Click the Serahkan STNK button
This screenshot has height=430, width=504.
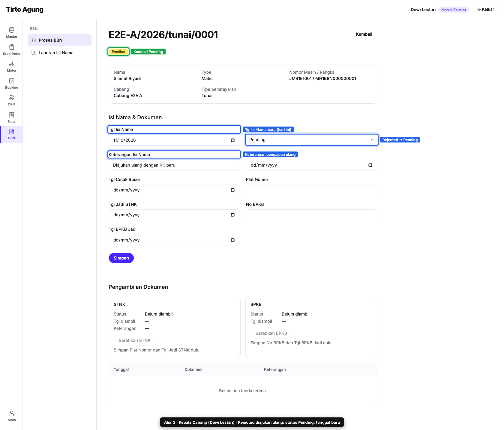tap(135, 340)
